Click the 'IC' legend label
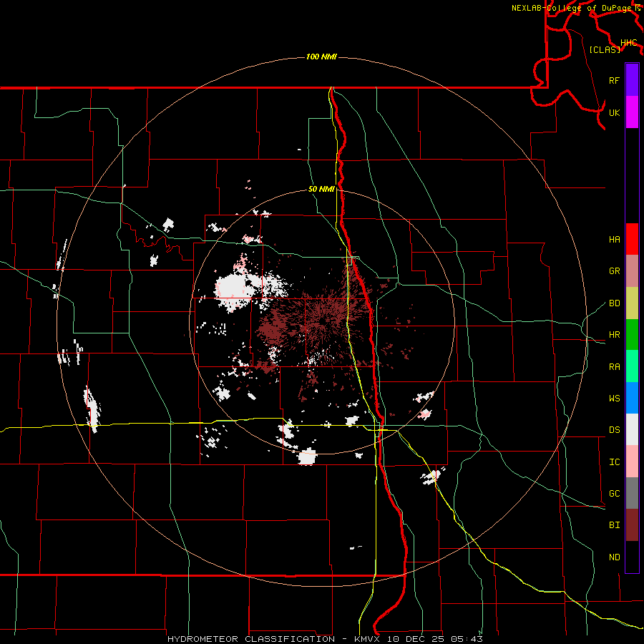644x644 pixels. (x=614, y=462)
